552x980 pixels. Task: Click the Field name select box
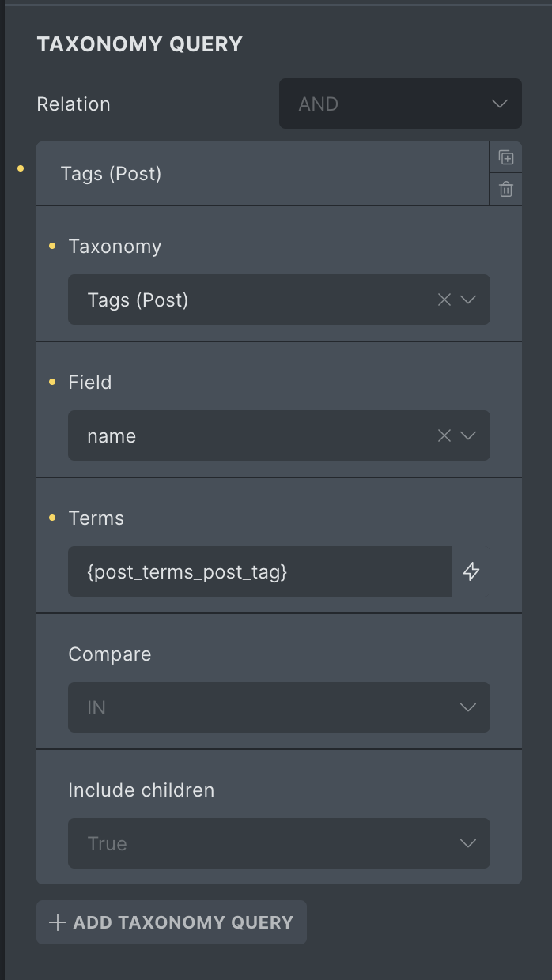coord(279,435)
